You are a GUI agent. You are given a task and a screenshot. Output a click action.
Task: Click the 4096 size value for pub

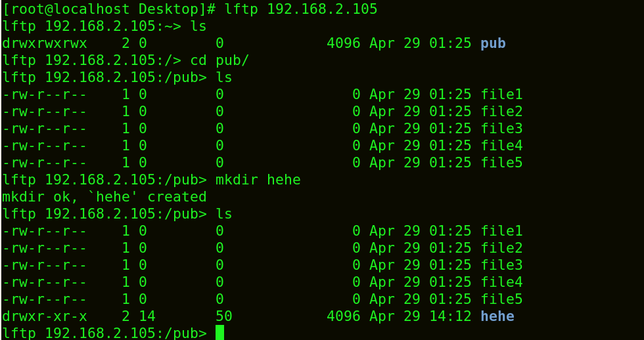click(x=343, y=43)
